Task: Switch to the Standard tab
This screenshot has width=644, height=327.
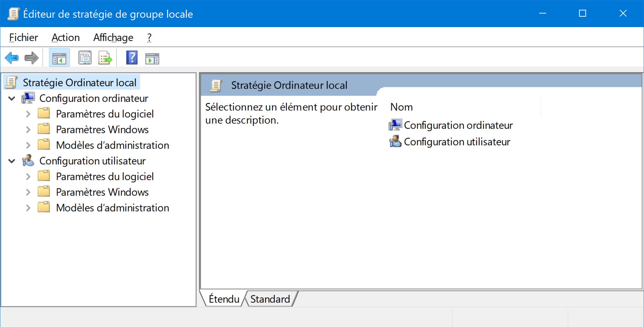Action: (x=270, y=299)
